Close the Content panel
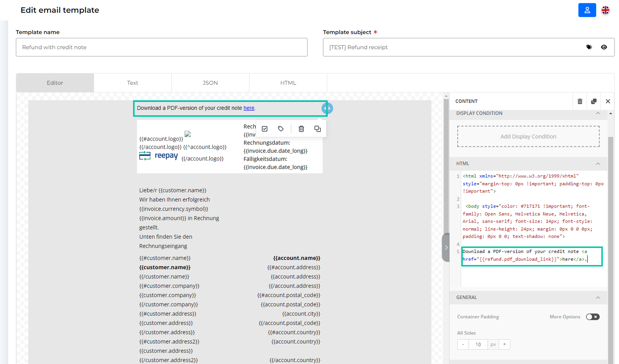This screenshot has height=364, width=619. coord(608,101)
